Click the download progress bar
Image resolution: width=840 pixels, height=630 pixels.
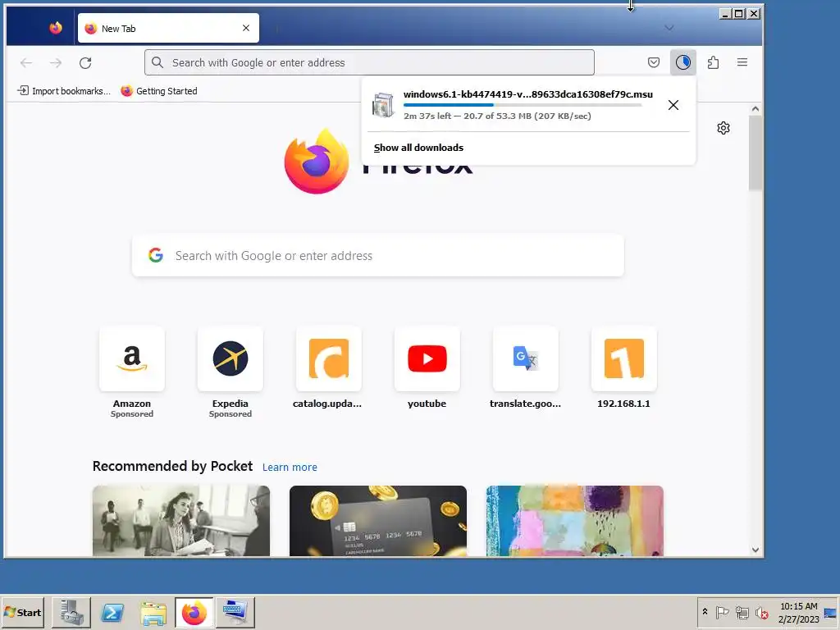pyautogui.click(x=523, y=105)
